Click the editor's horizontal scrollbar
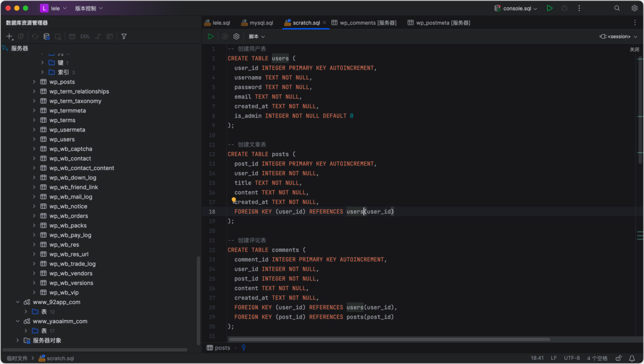The width and height of the screenshot is (644, 364). click(389, 339)
